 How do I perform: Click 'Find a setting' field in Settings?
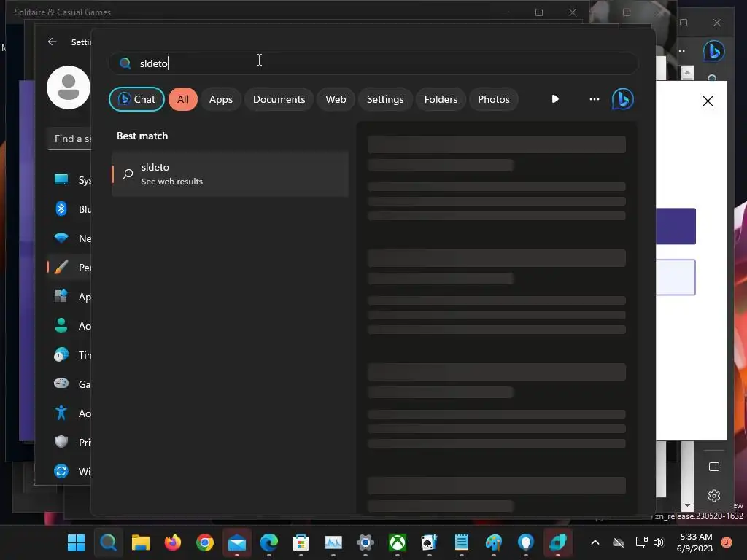(x=69, y=139)
